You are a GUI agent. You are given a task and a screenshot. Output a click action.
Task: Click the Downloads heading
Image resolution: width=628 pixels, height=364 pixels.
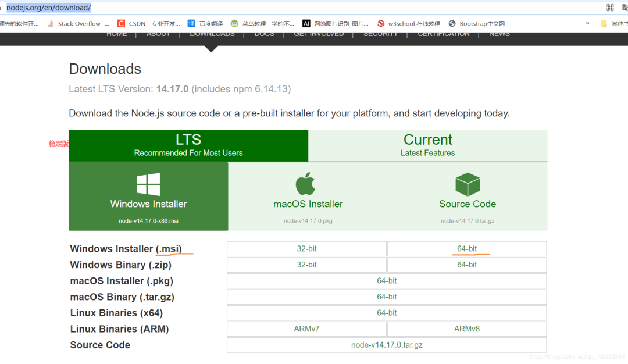pyautogui.click(x=105, y=69)
